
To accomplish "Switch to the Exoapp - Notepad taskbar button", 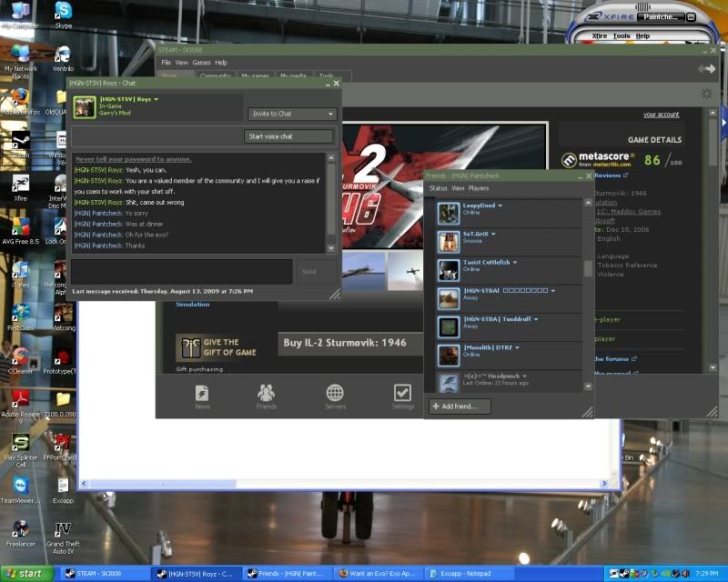I will (x=470, y=574).
